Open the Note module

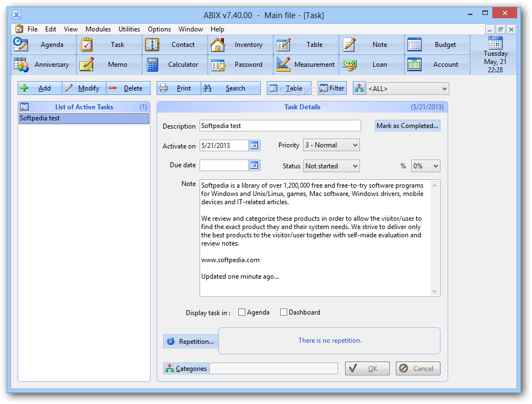pyautogui.click(x=371, y=45)
